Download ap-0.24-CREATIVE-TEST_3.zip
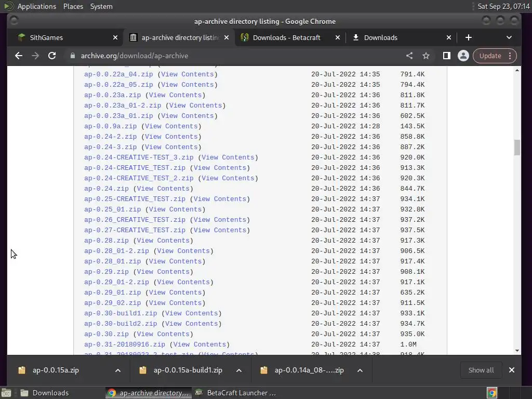This screenshot has height=399, width=532. [x=139, y=157]
